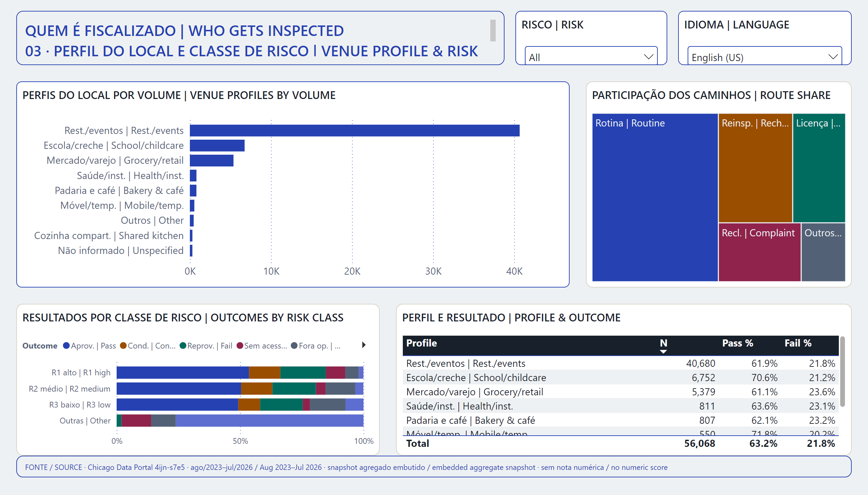Select the Recl. | Complaint treemap tile
Viewport: 868px width, 495px height.
[759, 252]
